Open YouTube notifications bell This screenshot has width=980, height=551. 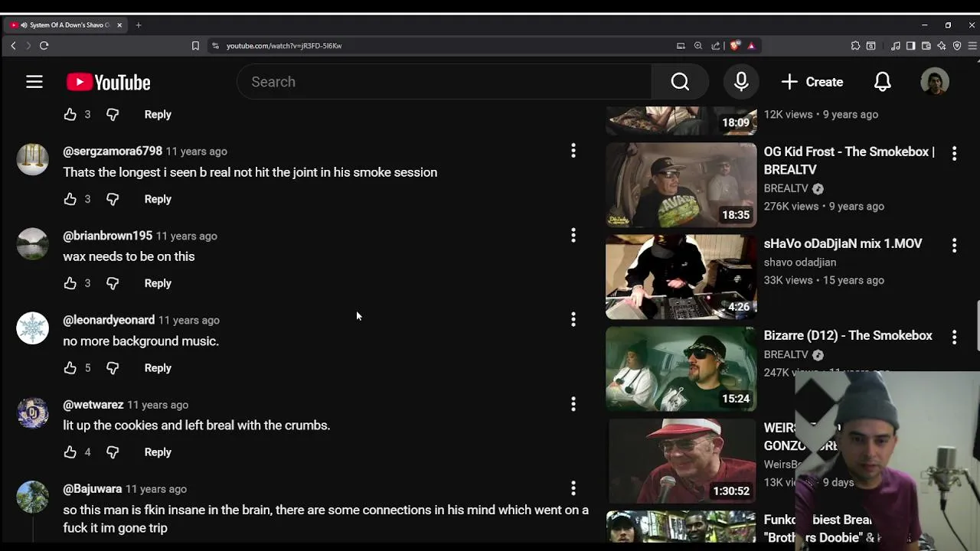(883, 82)
